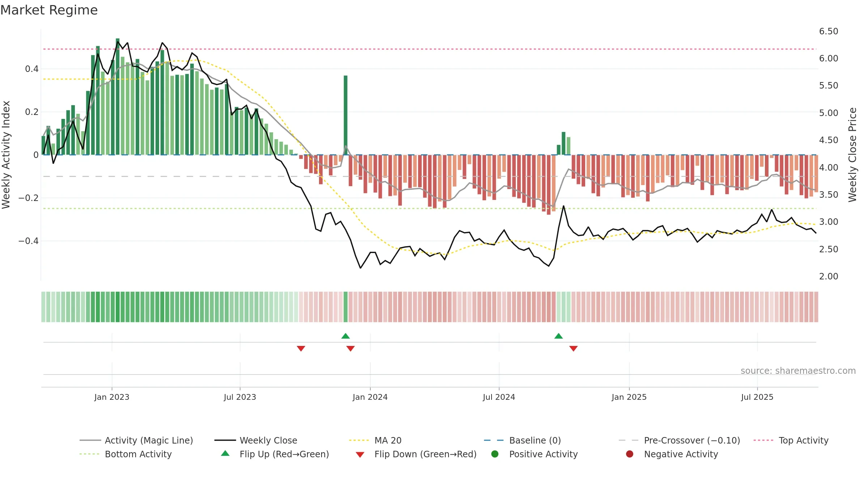Select the red flip-down marker after Jul 2024
The width and height of the screenshot is (868, 488).
(573, 348)
